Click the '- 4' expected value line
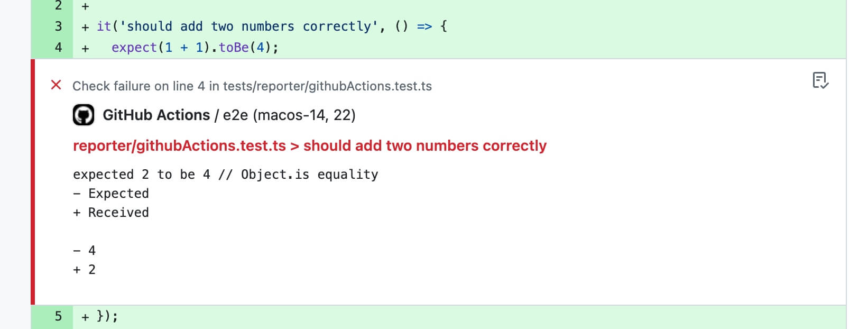Viewport: 868px width, 329px height. coord(85,251)
